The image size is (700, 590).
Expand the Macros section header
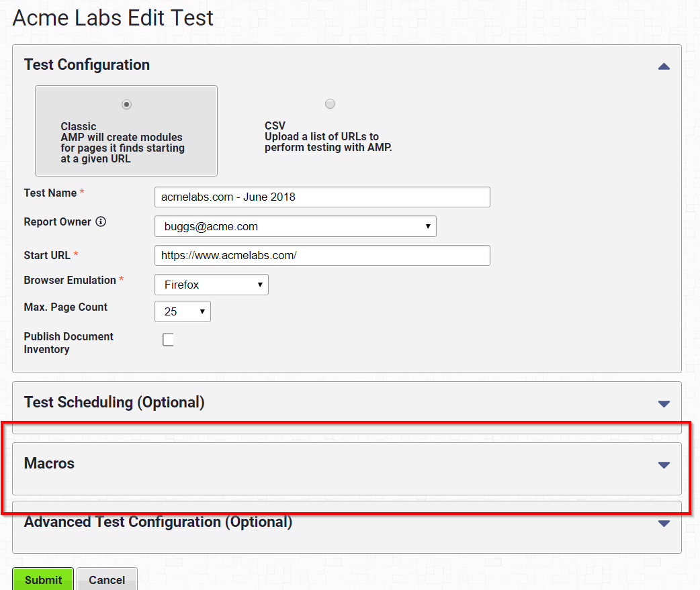pos(347,469)
